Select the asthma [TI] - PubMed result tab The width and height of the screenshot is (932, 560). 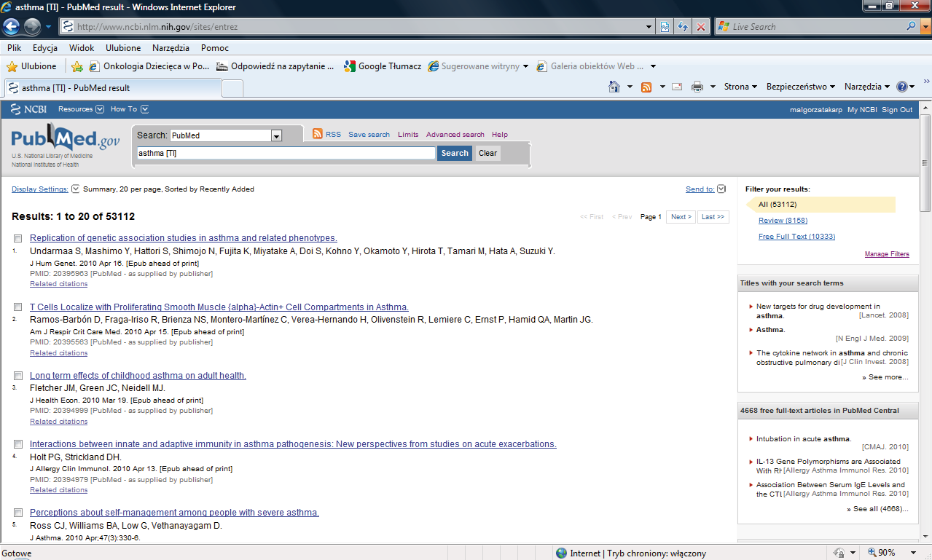tap(111, 88)
